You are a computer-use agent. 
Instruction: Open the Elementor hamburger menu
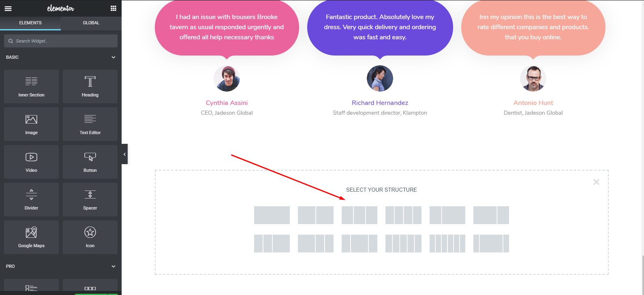8,9
